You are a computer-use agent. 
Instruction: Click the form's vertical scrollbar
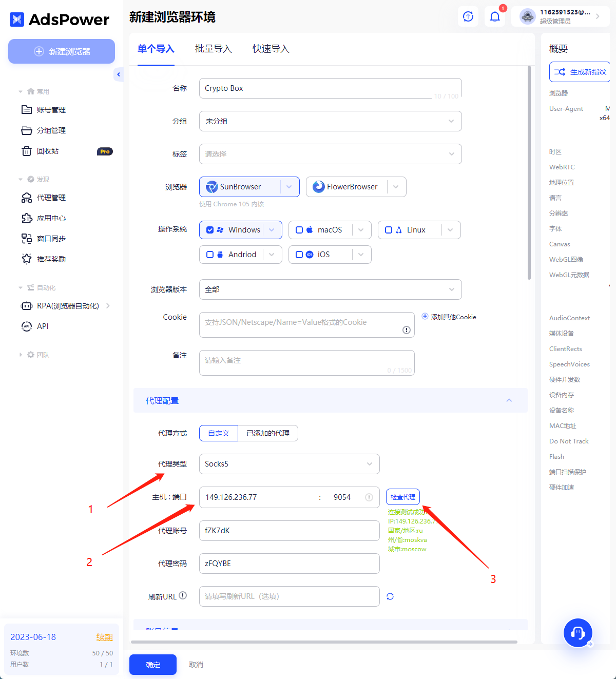(529, 172)
